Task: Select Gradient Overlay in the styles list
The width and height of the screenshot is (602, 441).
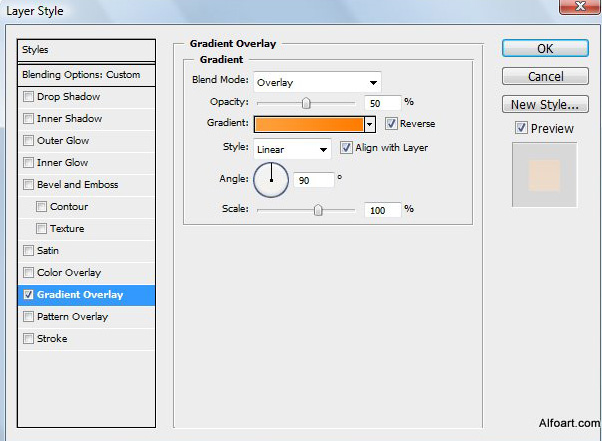Action: pyautogui.click(x=88, y=295)
